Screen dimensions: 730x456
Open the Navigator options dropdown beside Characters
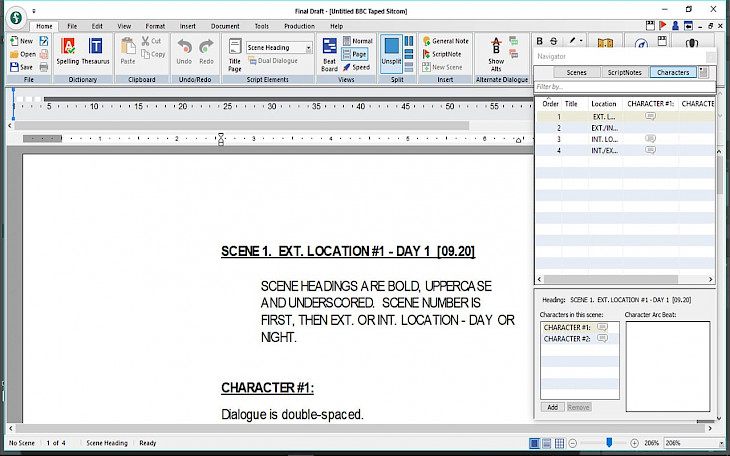pos(703,72)
